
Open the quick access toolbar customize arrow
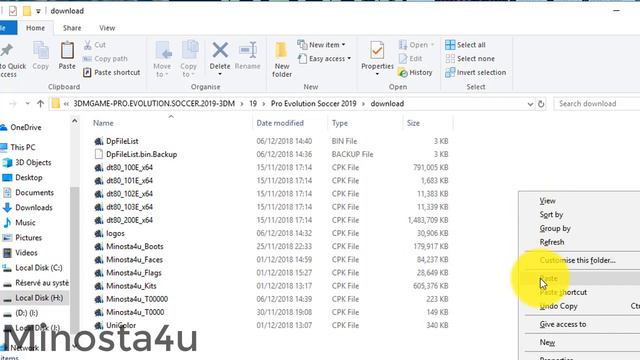pyautogui.click(x=38, y=11)
